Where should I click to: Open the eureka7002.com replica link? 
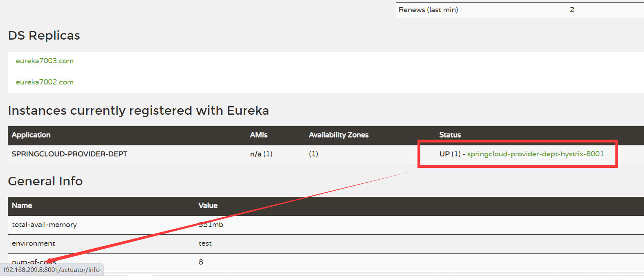pos(45,82)
